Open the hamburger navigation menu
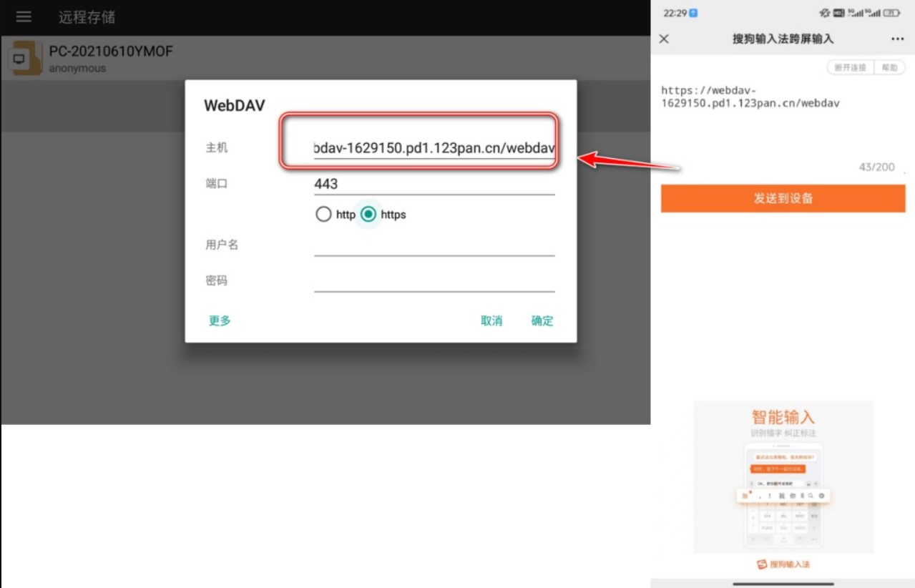915x588 pixels. (24, 17)
